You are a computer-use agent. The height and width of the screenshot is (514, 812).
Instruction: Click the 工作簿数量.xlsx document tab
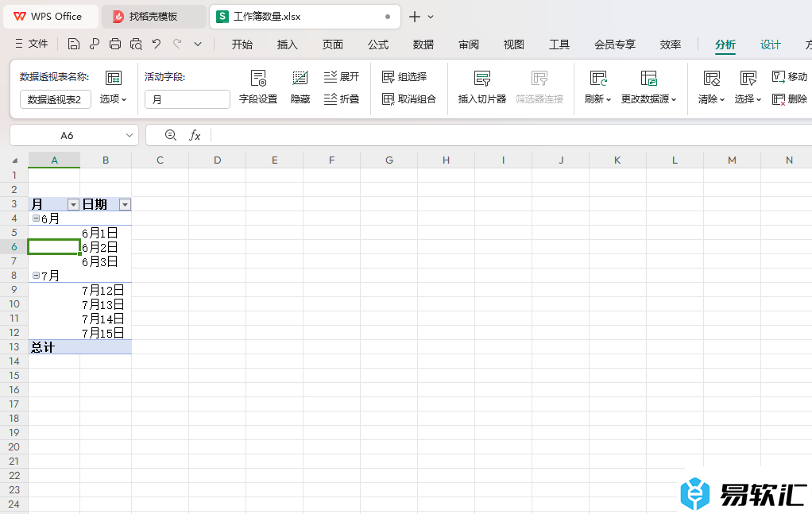[x=304, y=17]
